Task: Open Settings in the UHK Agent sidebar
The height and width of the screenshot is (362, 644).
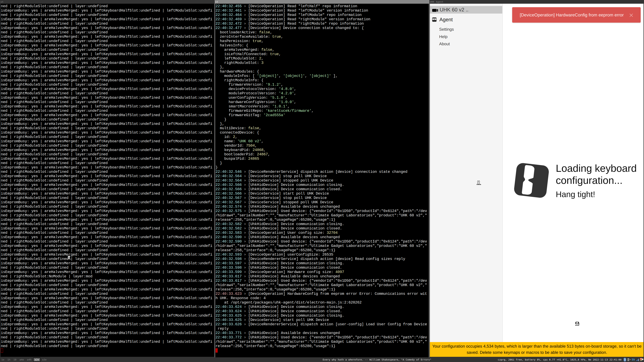Action: click(446, 29)
